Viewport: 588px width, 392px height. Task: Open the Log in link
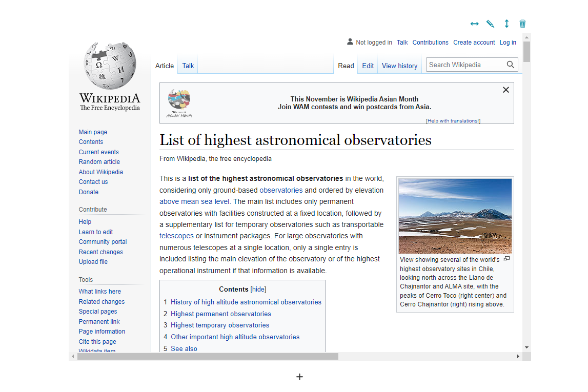pos(508,43)
